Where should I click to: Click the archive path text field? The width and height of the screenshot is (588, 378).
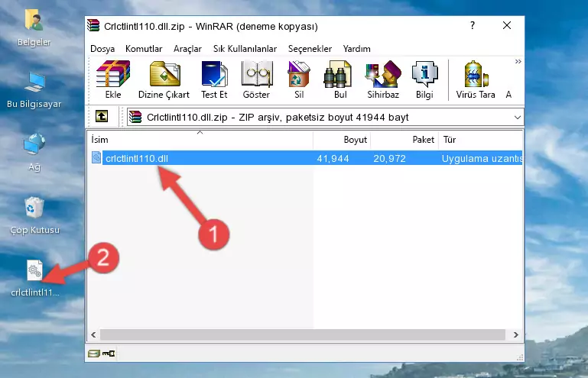(325, 117)
